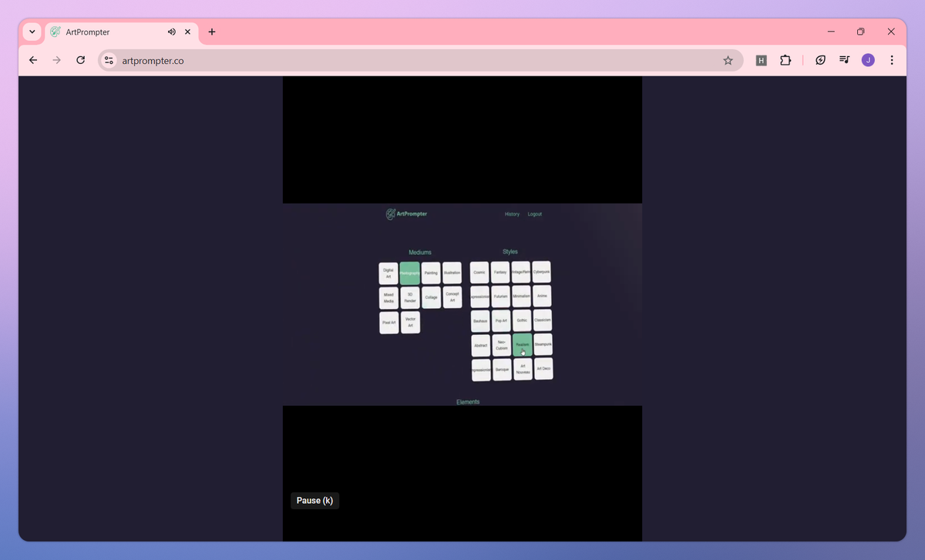Viewport: 925px width, 560px height.
Task: Bookmark the page with the star icon
Action: coord(728,60)
